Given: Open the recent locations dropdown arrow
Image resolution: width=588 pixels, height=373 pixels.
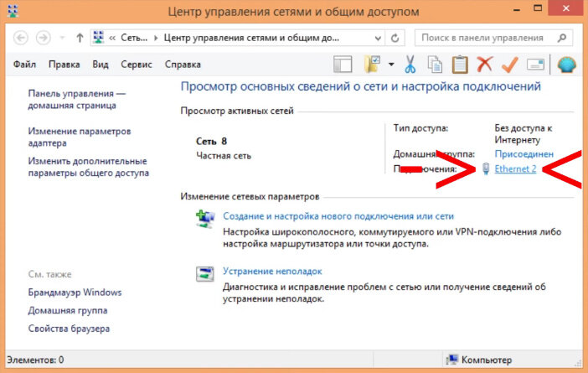Looking at the screenshot, I should click(x=62, y=38).
